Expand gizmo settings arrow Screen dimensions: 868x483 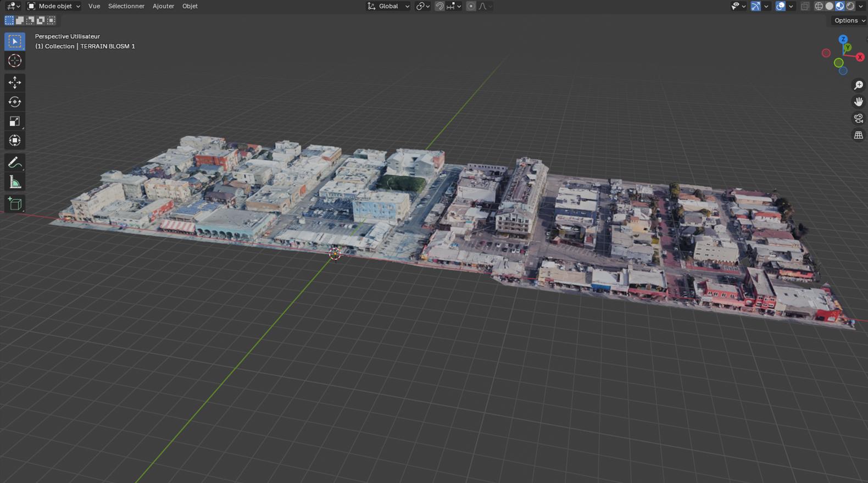(766, 6)
